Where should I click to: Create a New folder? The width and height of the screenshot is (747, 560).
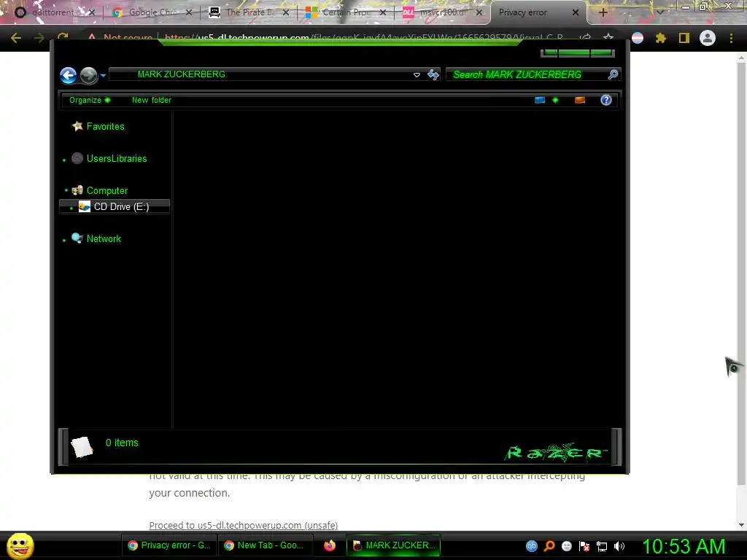152,100
